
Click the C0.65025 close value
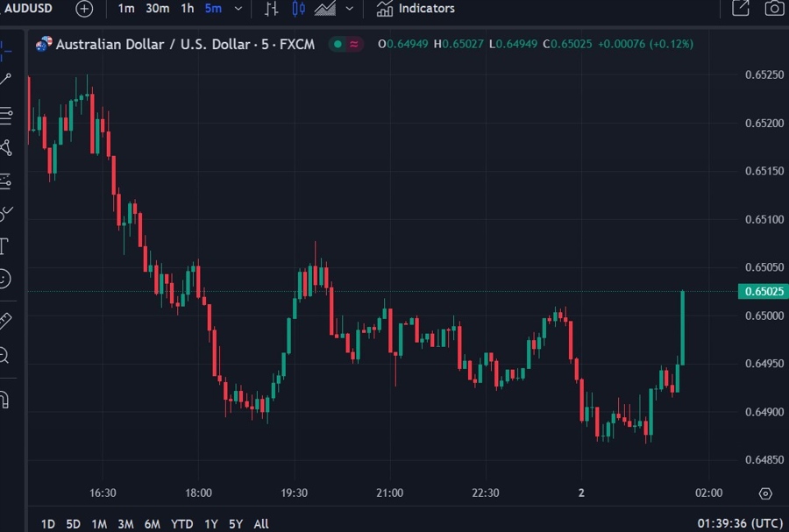[x=567, y=44]
